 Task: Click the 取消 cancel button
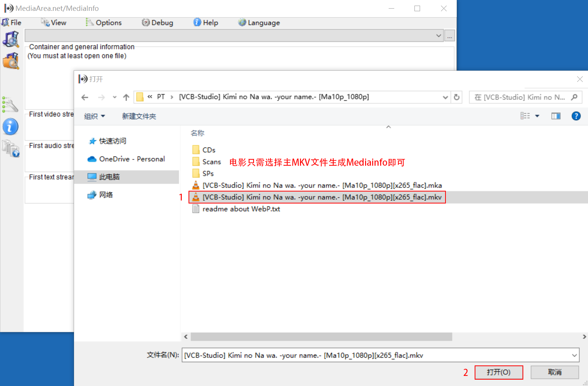coord(554,372)
